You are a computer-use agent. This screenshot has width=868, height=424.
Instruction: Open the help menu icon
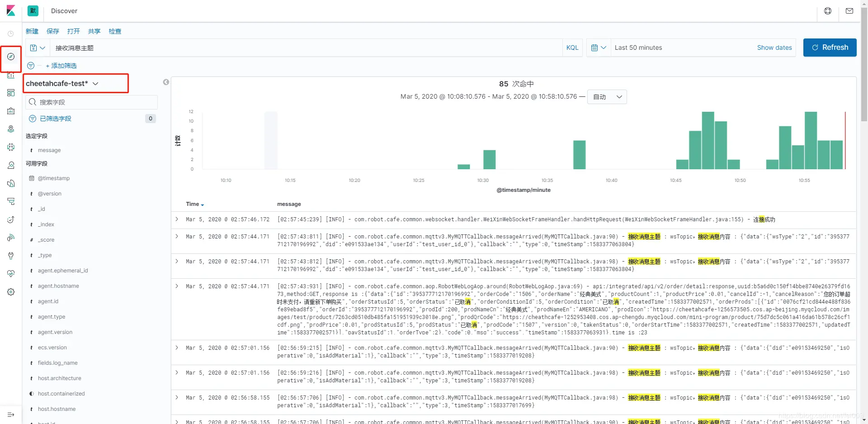pyautogui.click(x=828, y=11)
